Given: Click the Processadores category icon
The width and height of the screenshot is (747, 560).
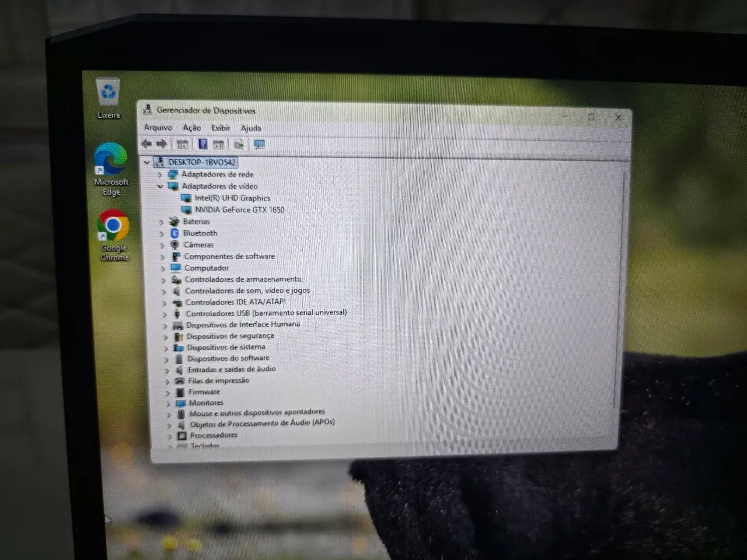Looking at the screenshot, I should (181, 435).
